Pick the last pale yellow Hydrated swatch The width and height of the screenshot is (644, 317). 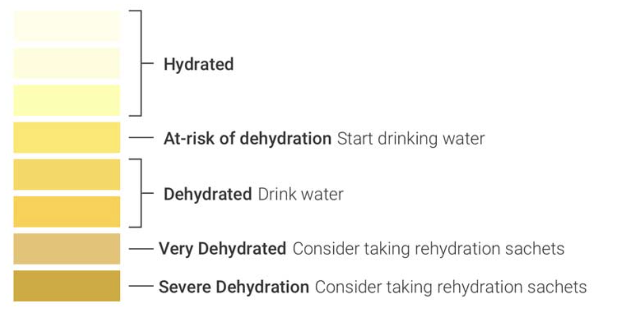(67, 100)
